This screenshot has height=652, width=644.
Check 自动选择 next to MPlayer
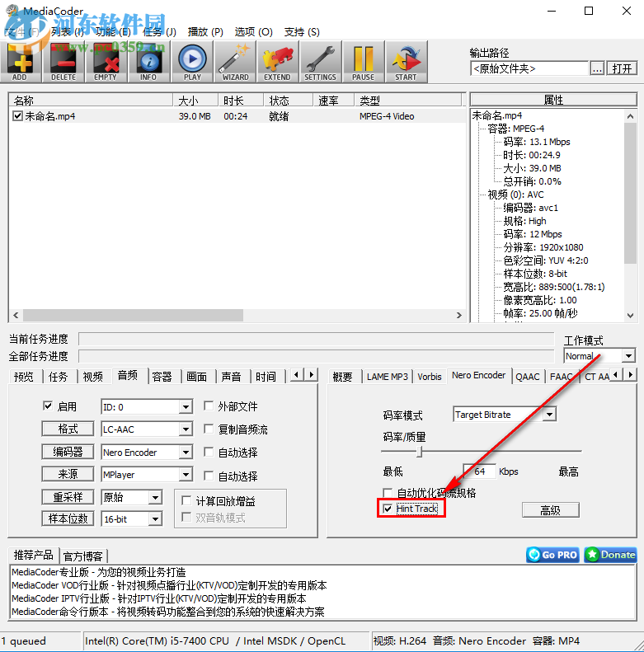click(209, 476)
